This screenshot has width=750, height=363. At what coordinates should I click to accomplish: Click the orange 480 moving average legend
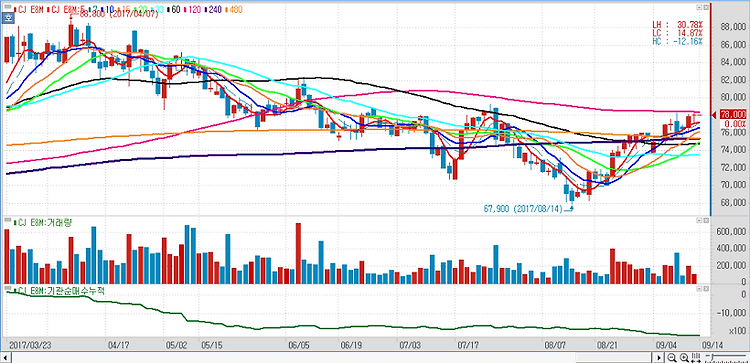pos(233,9)
